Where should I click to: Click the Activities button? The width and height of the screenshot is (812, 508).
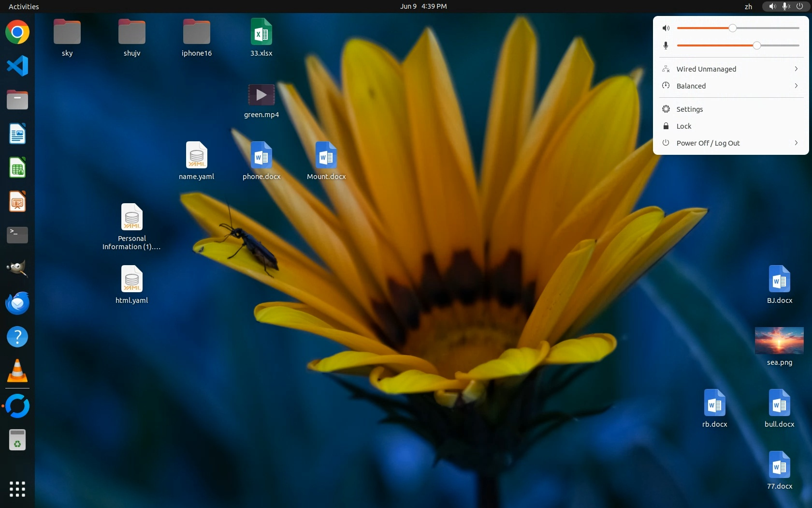point(24,6)
